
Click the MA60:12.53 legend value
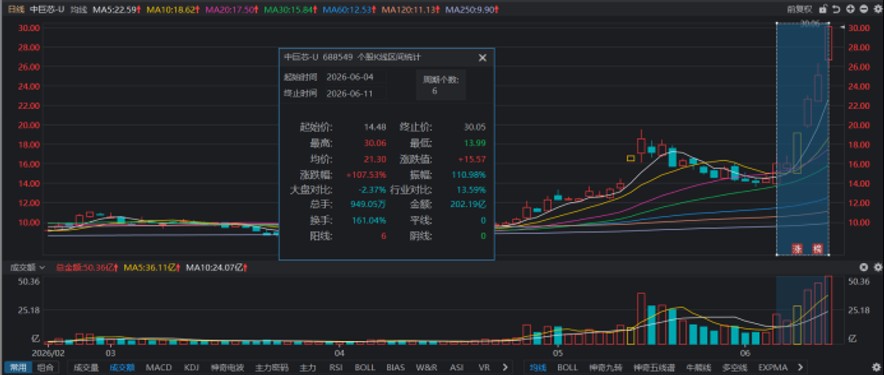350,9
